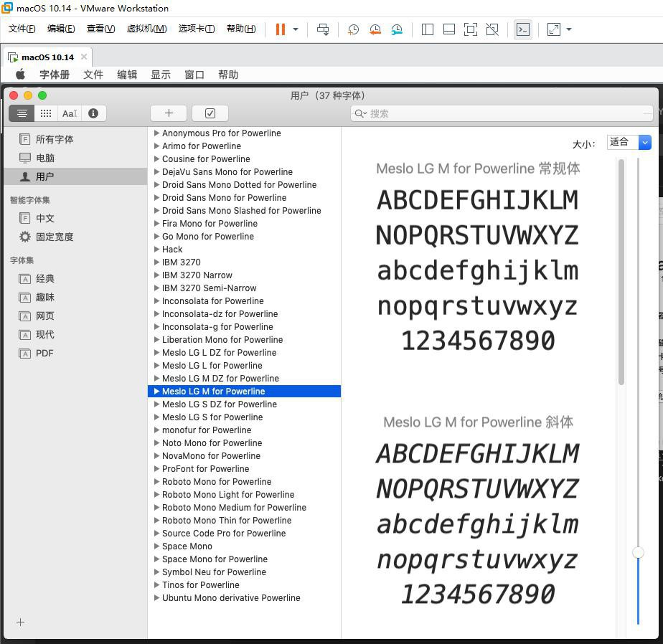Select Inconsolata-dz for Powerline font
The image size is (663, 644).
pos(244,313)
